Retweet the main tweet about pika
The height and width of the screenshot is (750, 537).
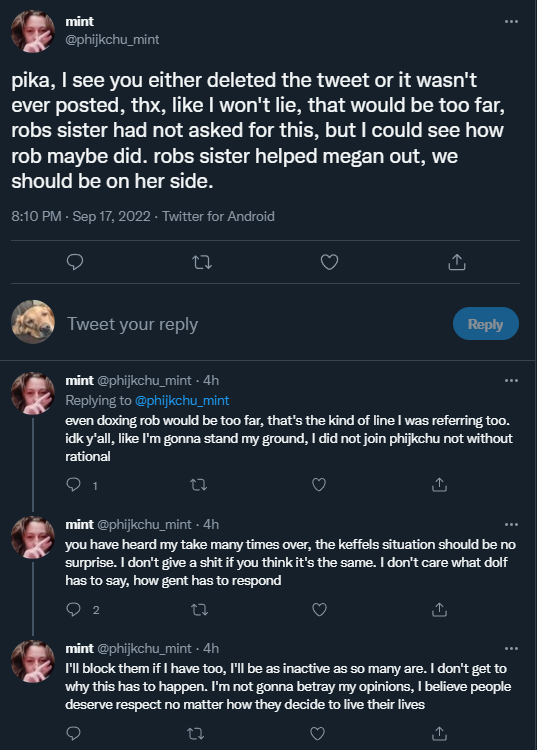[202, 262]
